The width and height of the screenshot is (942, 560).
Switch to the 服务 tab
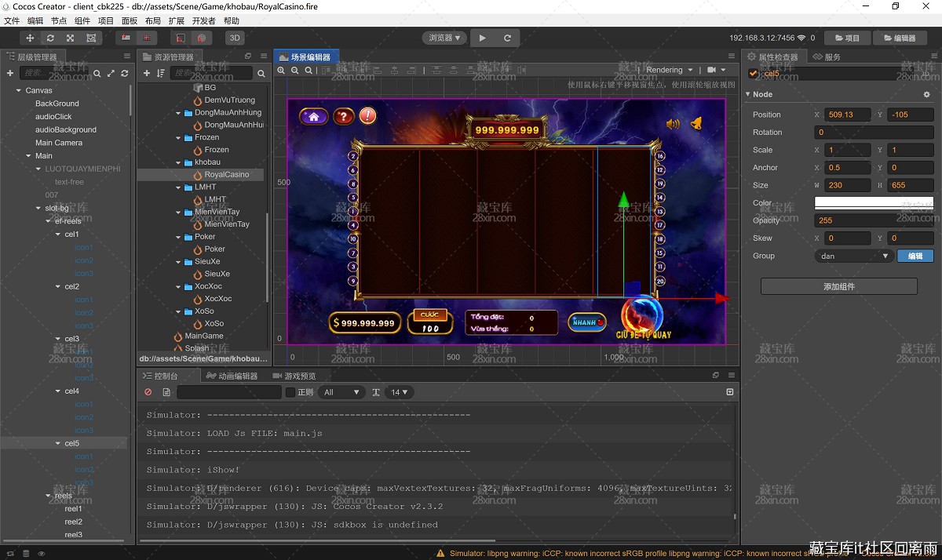(827, 56)
